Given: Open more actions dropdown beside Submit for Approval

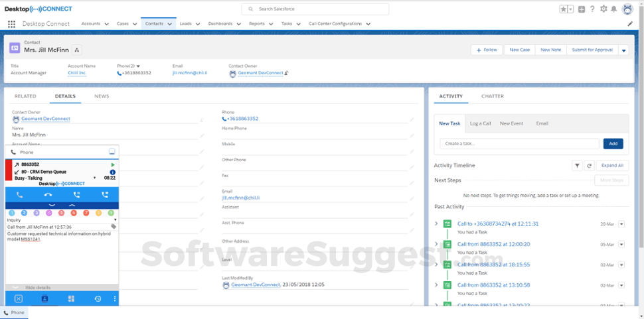Looking at the screenshot, I should click(623, 50).
